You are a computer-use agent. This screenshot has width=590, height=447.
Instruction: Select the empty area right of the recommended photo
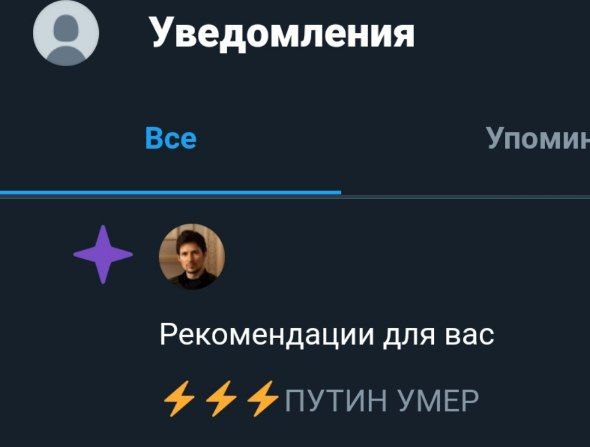point(406,257)
